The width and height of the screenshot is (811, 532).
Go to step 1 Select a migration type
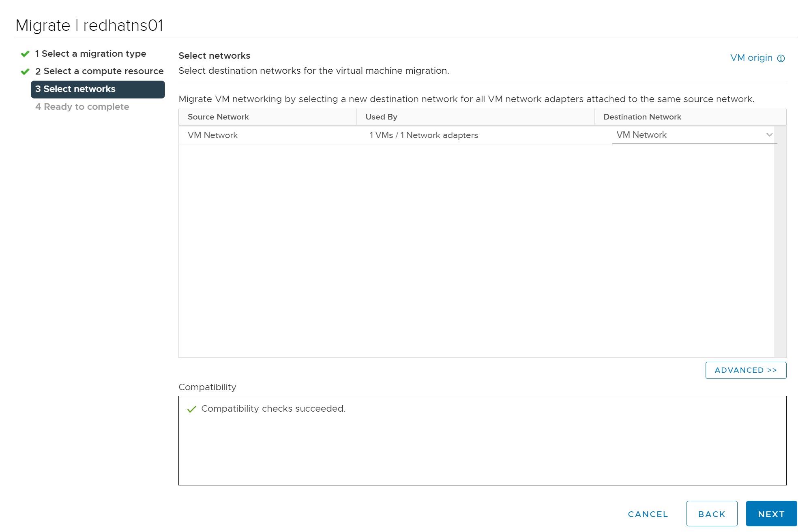90,53
